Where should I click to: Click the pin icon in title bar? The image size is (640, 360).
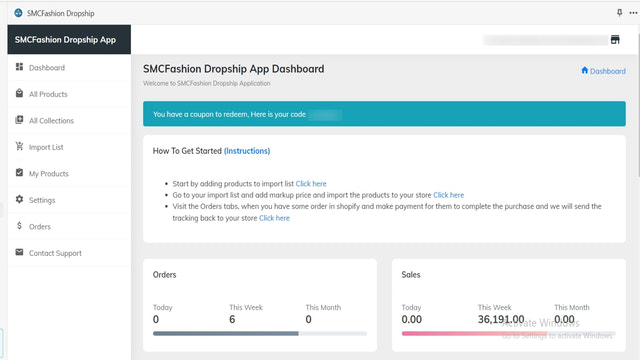(x=620, y=13)
